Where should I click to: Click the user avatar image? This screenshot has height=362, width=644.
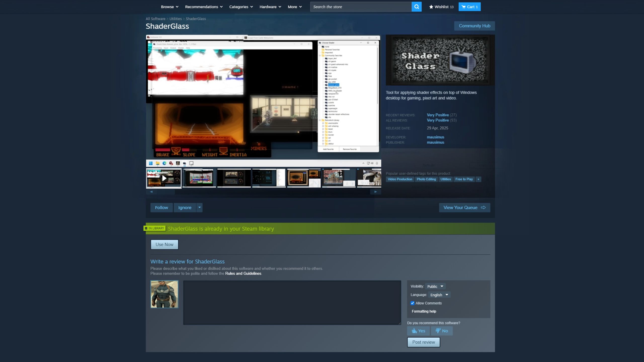[x=164, y=294]
